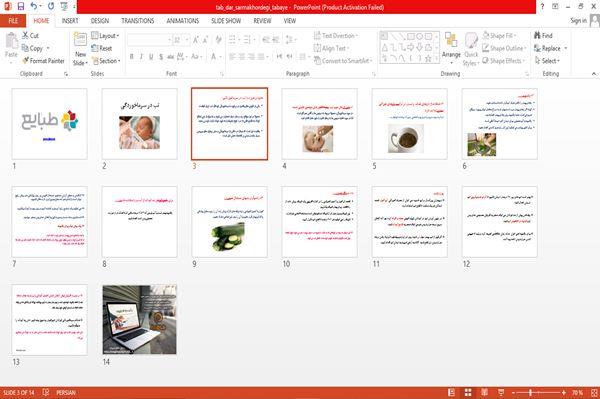The width and height of the screenshot is (600, 399).
Task: Expand the Select dropdown in Editing
Action: coord(547,61)
